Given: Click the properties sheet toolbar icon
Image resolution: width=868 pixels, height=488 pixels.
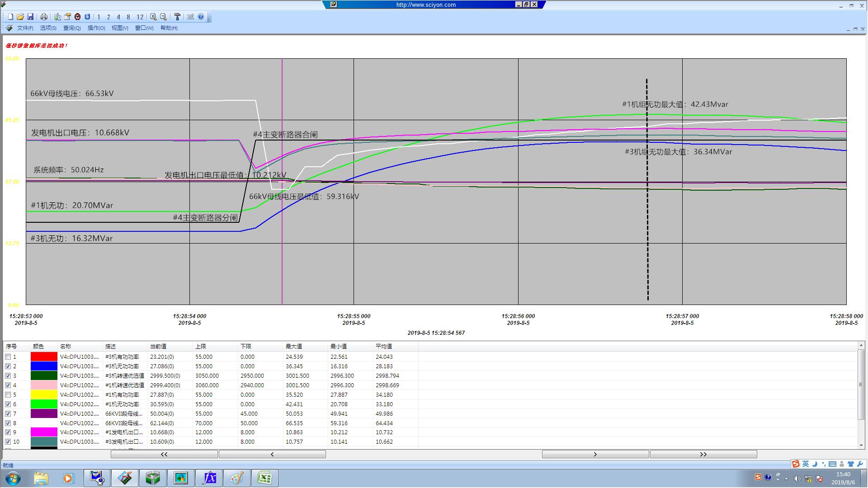Looking at the screenshot, I should click(67, 17).
